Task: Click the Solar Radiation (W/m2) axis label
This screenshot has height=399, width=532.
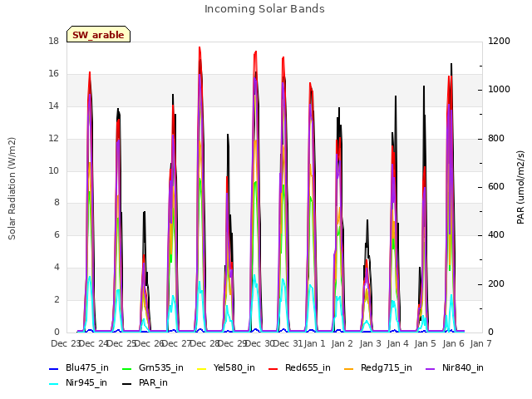Action: [12, 189]
